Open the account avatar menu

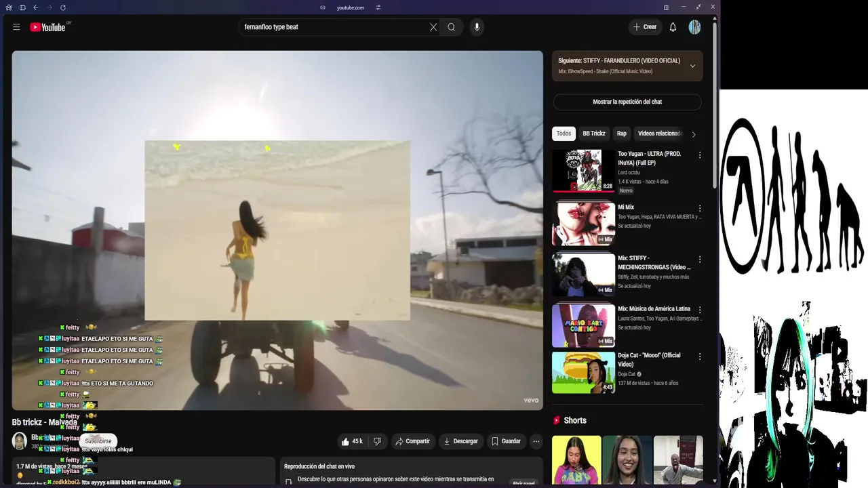click(x=694, y=27)
